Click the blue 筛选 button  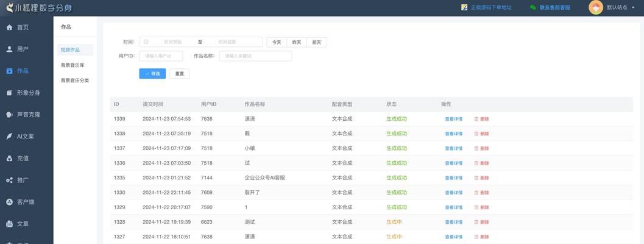click(152, 74)
